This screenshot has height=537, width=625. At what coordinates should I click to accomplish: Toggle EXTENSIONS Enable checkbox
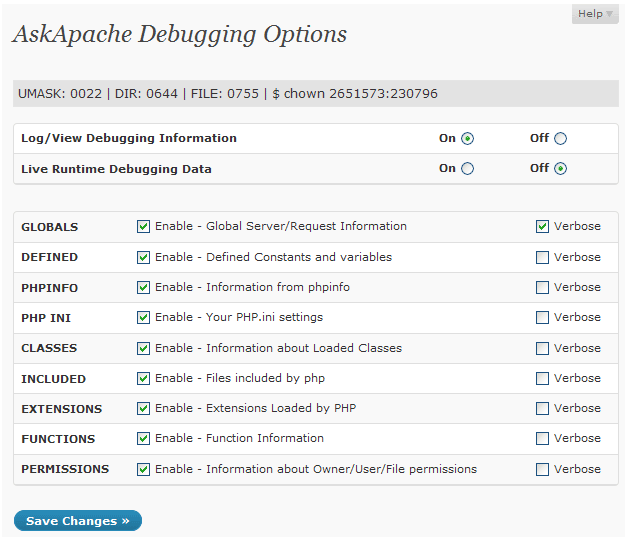point(143,409)
